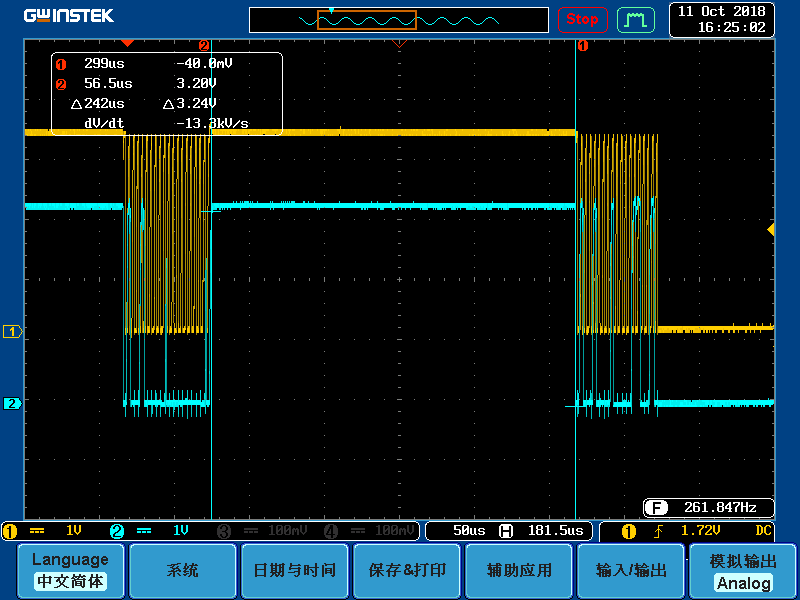This screenshot has height=600, width=800.
Task: Click channel 2 indicator in bottom status bar
Action: tap(117, 532)
